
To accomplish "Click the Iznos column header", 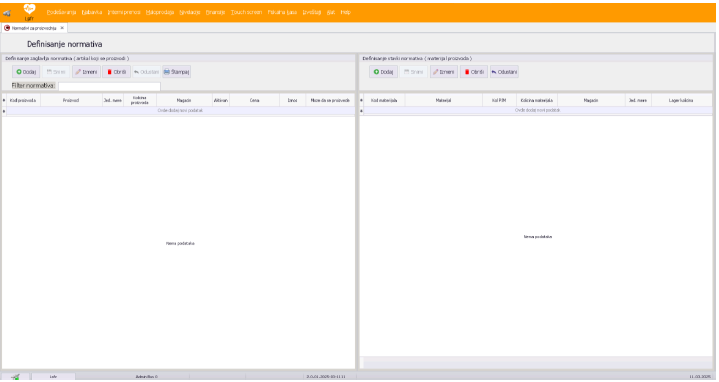I will 292,100.
